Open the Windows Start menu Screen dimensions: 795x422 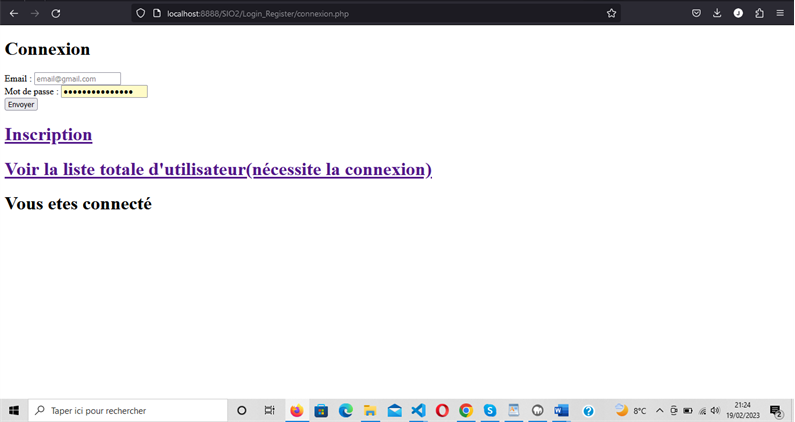click(14, 410)
